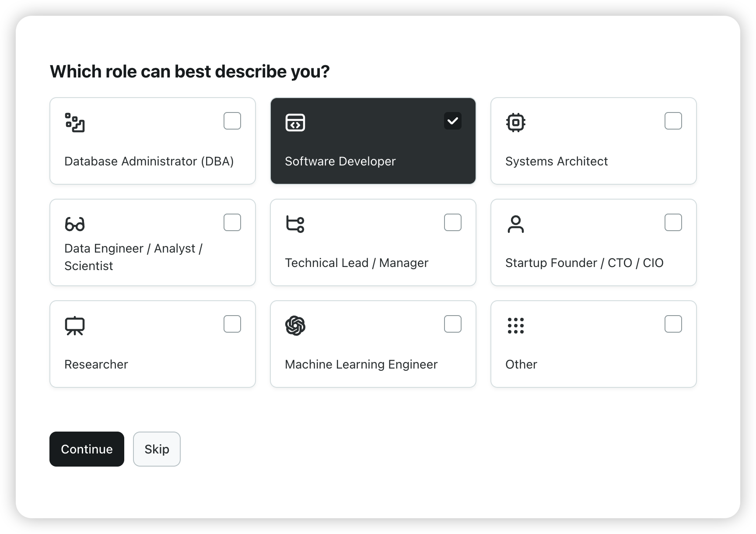Click the Database Administrator schema icon
The width and height of the screenshot is (756, 534).
pyautogui.click(x=75, y=123)
